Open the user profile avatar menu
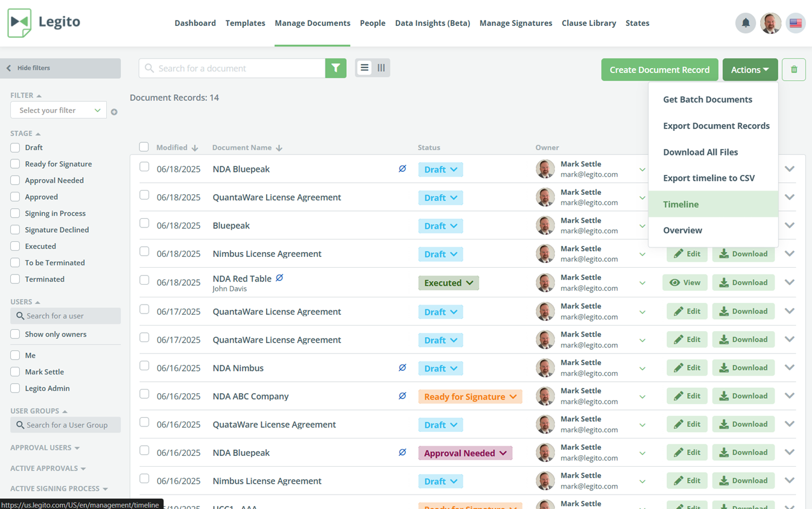Viewport: 812px width, 509px height. 770,23
